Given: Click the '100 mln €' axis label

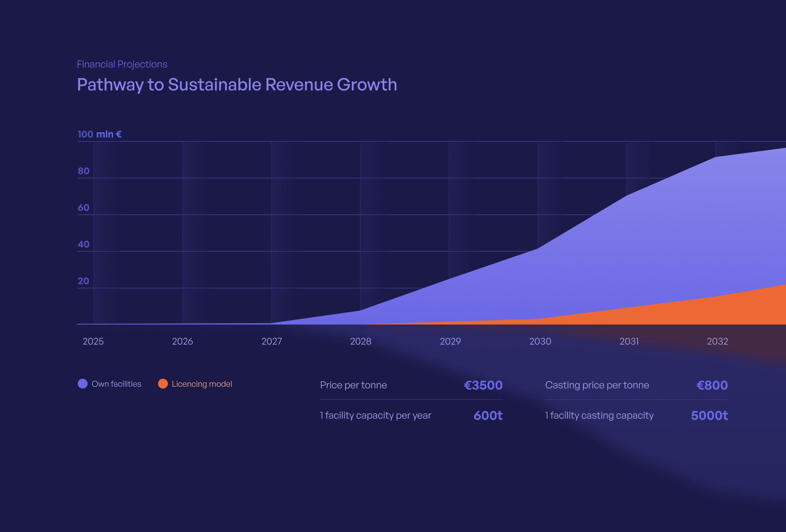Looking at the screenshot, I should pyautogui.click(x=99, y=134).
